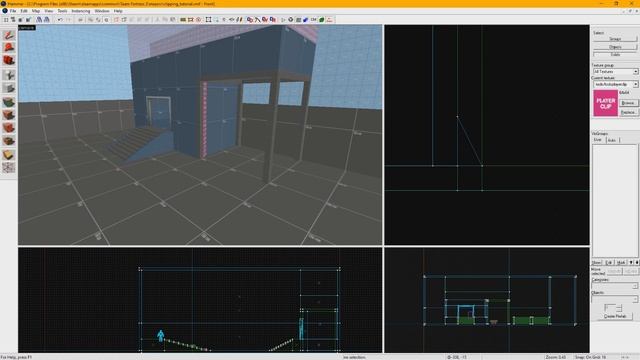Open the Help menu
Image resolution: width=640 pixels, height=360 pixels.
point(118,11)
